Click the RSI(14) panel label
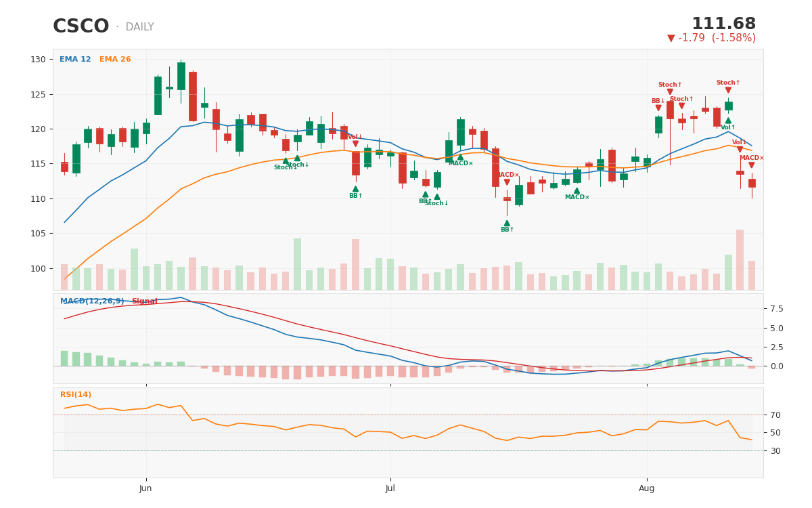Screen dimensions: 812x508 [x=76, y=395]
